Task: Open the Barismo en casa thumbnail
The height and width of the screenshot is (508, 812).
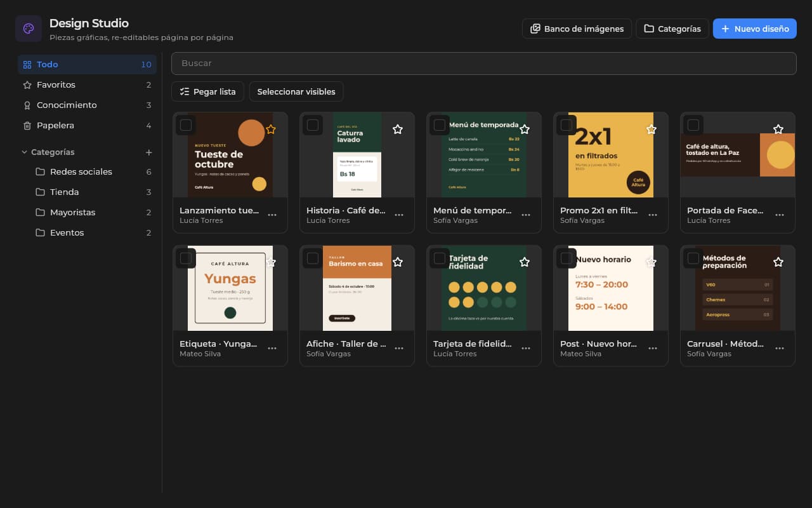Action: [357, 288]
